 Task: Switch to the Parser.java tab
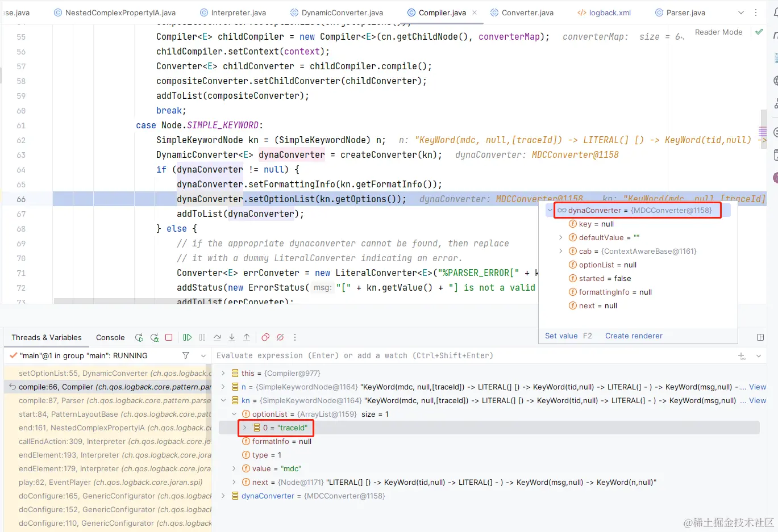pyautogui.click(x=680, y=12)
